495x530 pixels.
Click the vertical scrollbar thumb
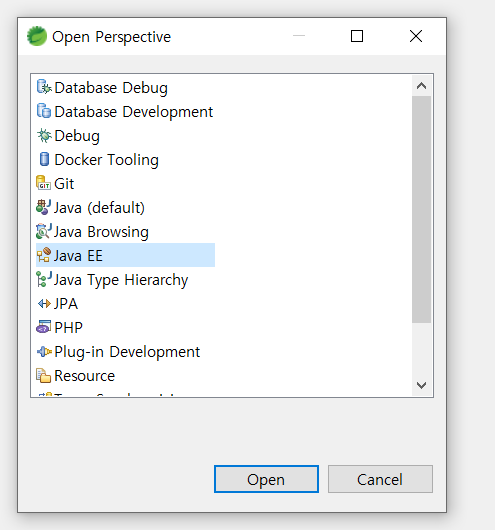(421, 210)
